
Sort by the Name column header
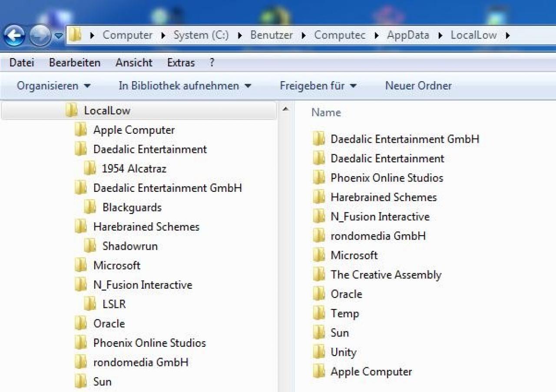[326, 112]
